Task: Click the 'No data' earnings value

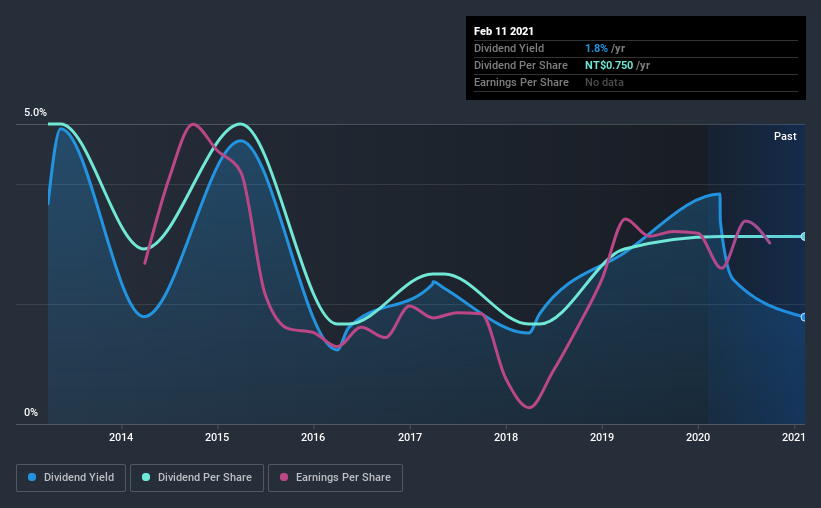Action: tap(604, 82)
